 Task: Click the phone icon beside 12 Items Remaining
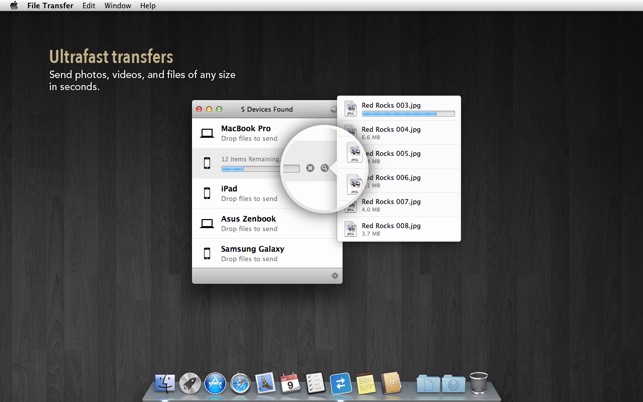[207, 163]
